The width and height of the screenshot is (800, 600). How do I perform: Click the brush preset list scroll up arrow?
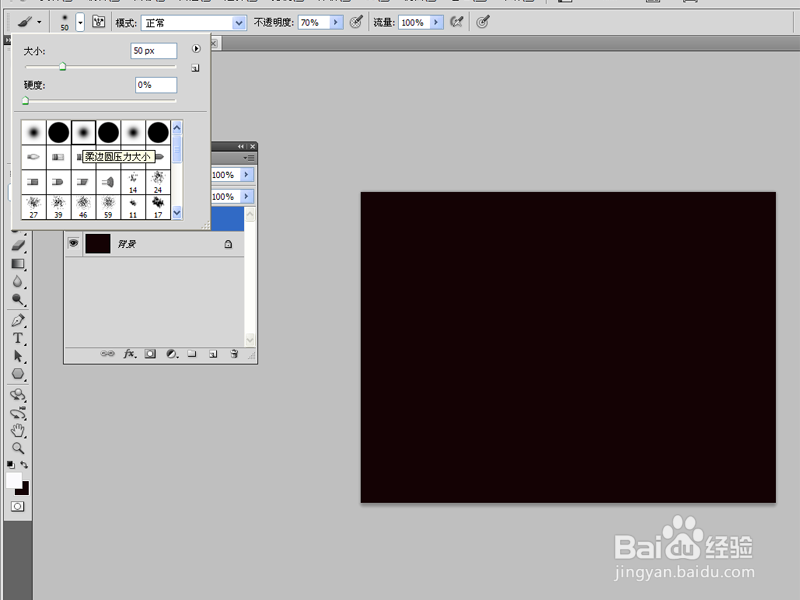(177, 128)
